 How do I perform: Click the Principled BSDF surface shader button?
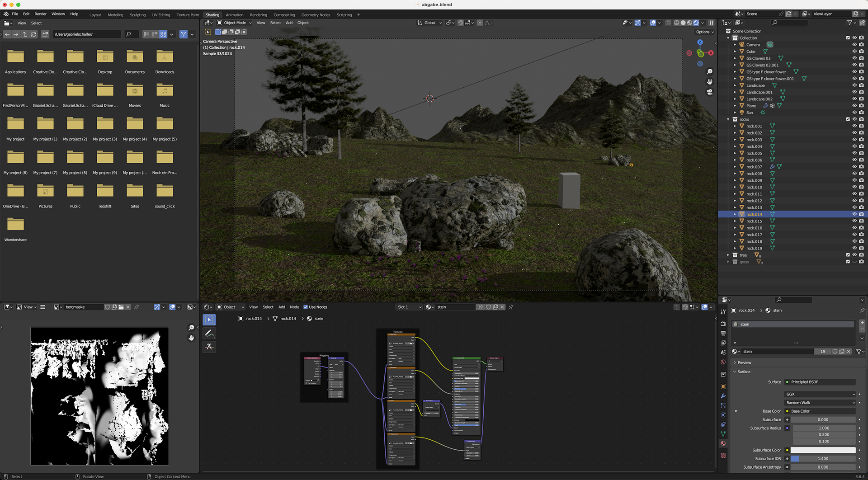[820, 382]
